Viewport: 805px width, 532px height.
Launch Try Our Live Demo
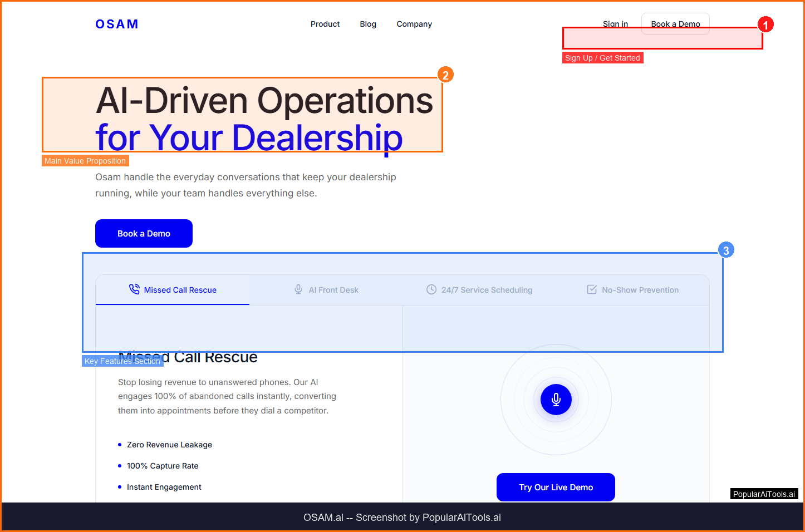556,487
